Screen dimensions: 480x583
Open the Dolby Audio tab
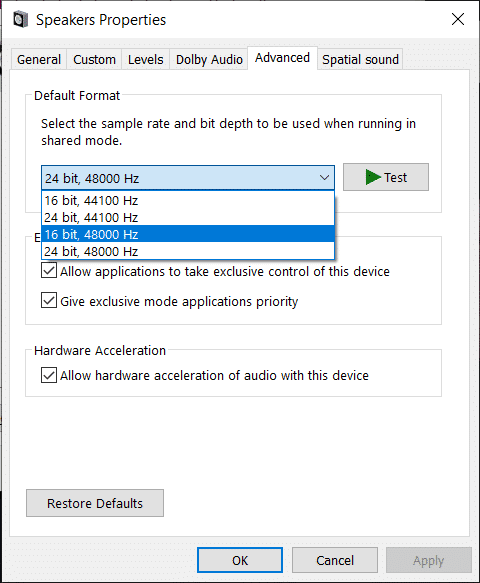pos(209,59)
